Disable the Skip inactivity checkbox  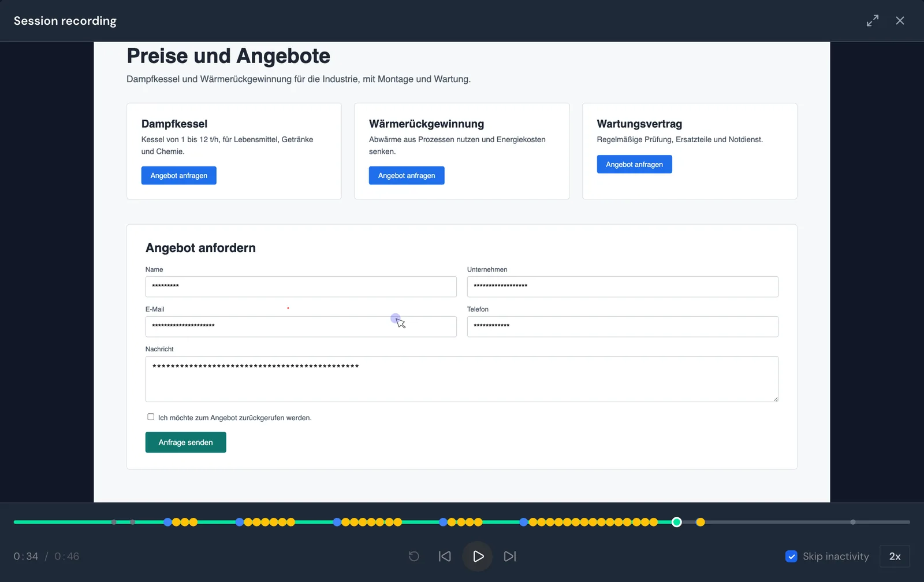point(791,556)
